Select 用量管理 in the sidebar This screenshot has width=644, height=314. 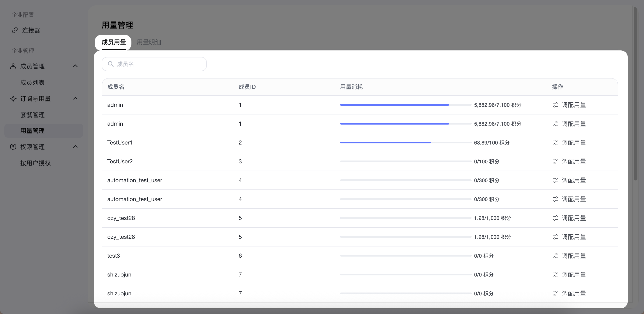(44, 131)
